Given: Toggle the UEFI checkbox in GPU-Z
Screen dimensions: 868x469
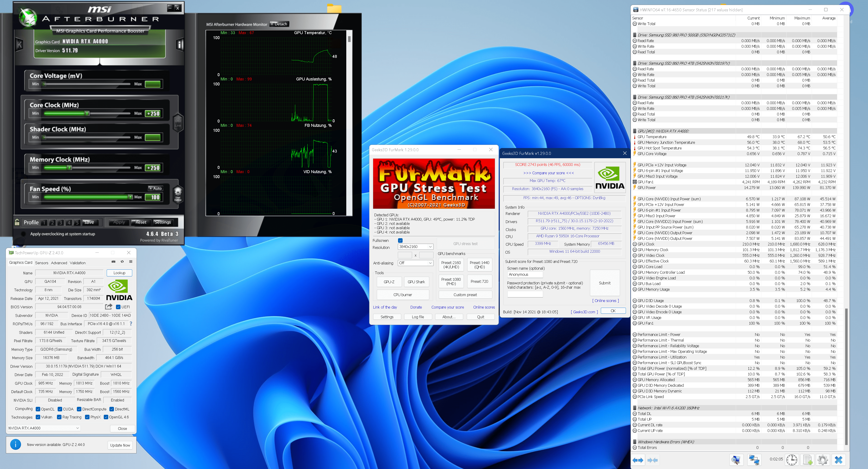Looking at the screenshot, I should (x=118, y=307).
